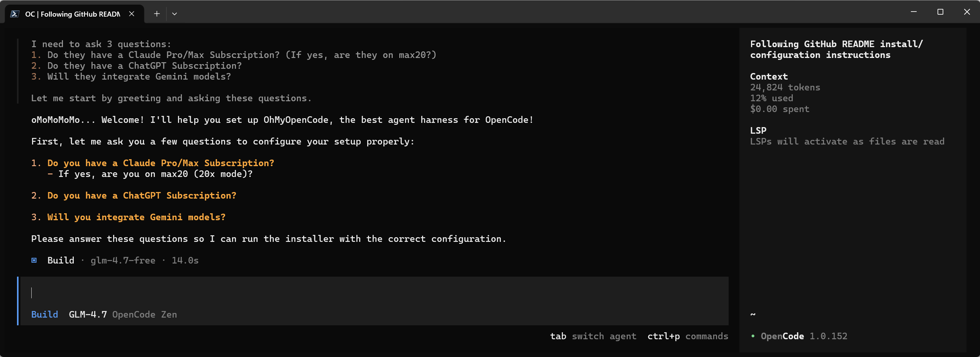Screen dimensions: 980x357
Task: Click the blue Build square icon
Action: (x=34, y=260)
